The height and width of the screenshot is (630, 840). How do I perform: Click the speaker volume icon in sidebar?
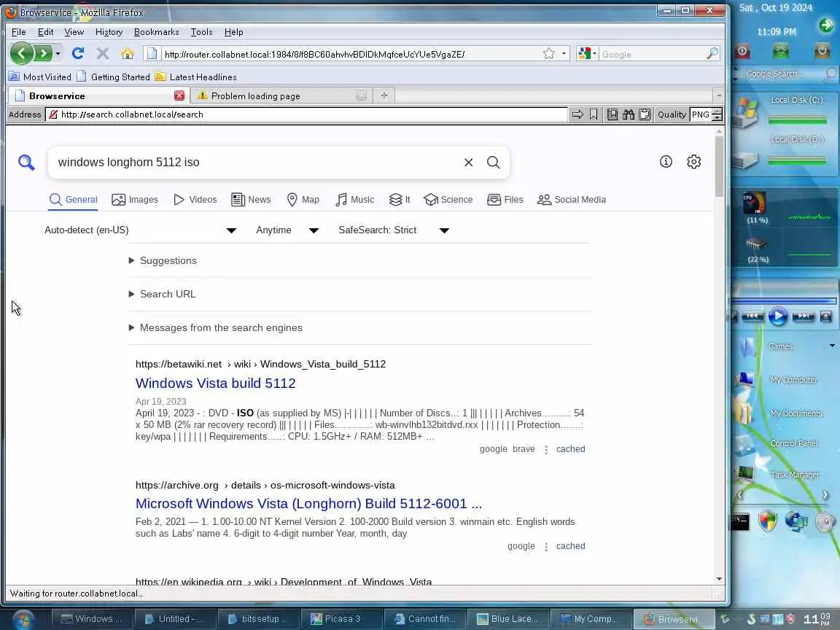pyautogui.click(x=825, y=521)
